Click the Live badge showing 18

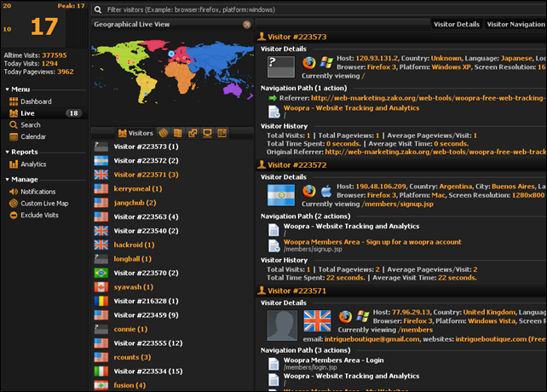click(x=73, y=113)
